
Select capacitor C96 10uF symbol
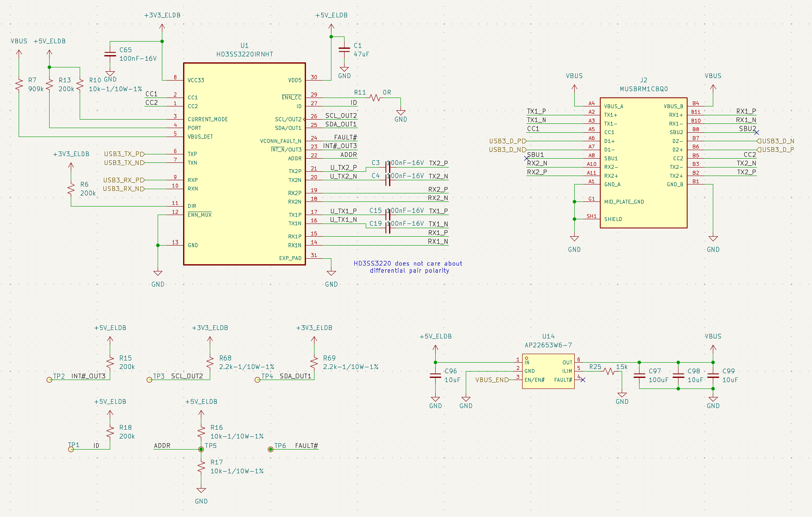tap(435, 375)
